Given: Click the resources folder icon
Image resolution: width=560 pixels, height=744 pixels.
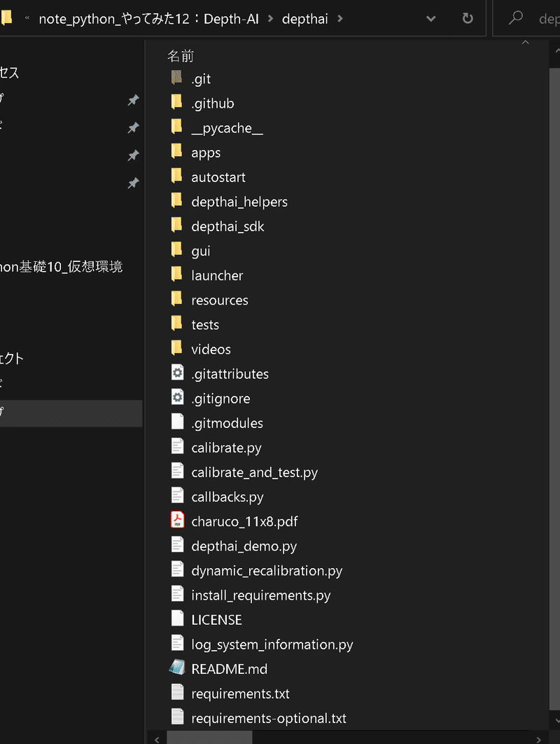Looking at the screenshot, I should 177,299.
